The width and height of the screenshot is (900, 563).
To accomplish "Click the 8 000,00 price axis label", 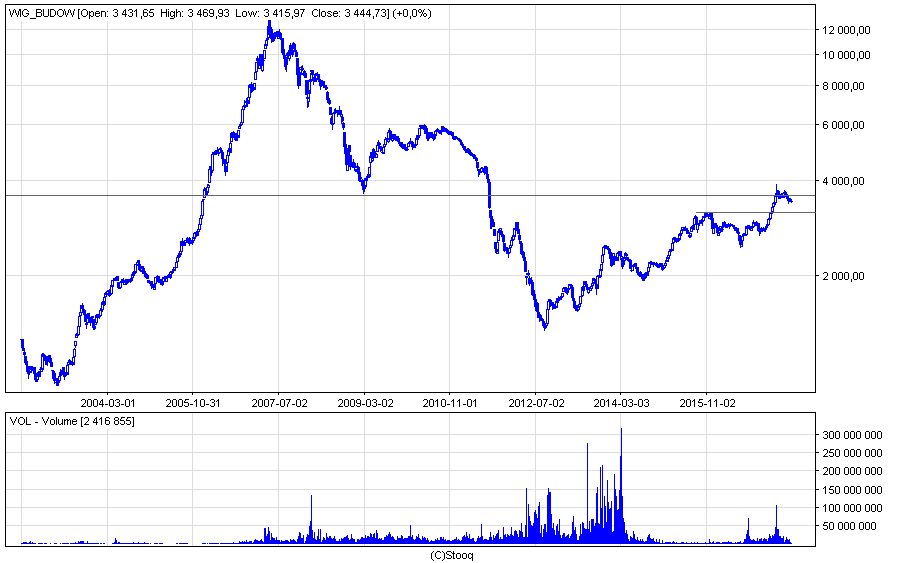I will click(x=844, y=86).
